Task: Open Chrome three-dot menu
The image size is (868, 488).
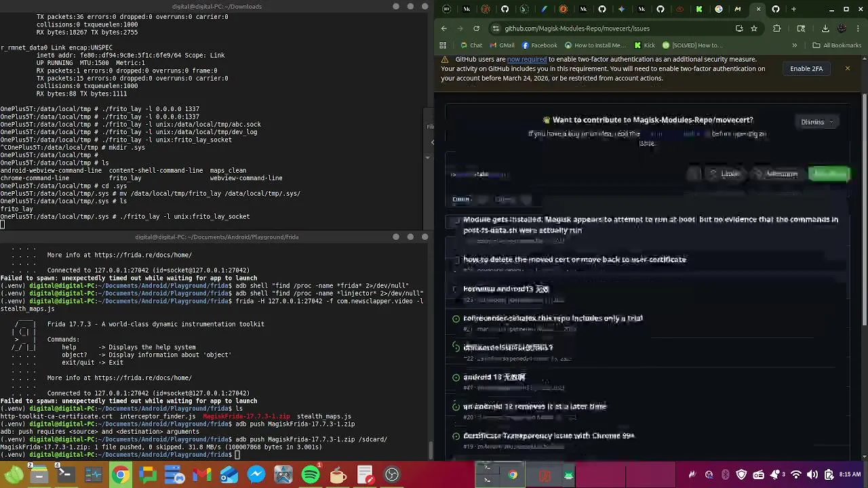Action: [858, 28]
